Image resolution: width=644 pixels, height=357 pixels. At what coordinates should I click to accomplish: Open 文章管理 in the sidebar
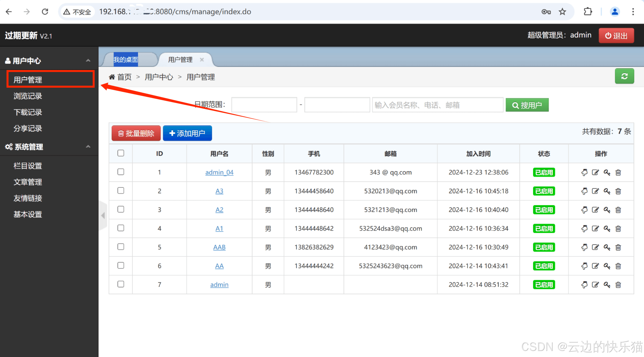28,182
